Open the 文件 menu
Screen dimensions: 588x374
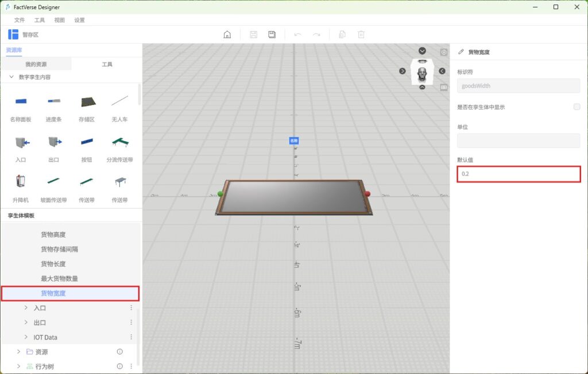pyautogui.click(x=20, y=20)
